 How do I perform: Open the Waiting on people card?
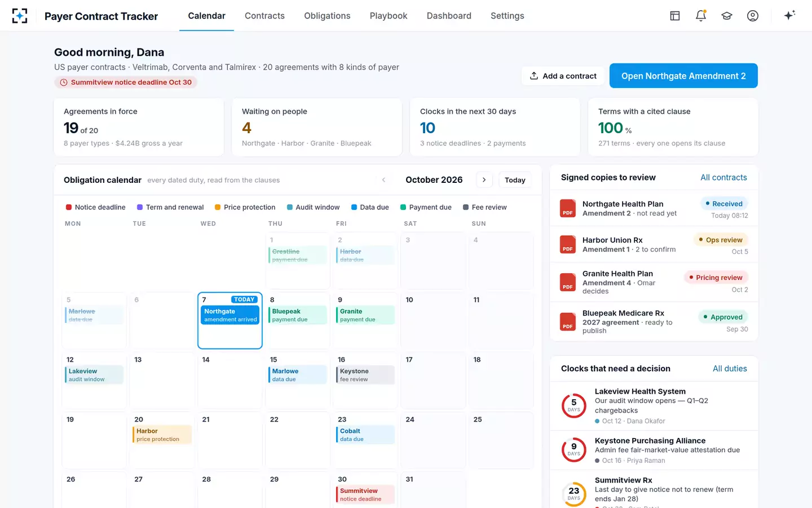pos(317,127)
